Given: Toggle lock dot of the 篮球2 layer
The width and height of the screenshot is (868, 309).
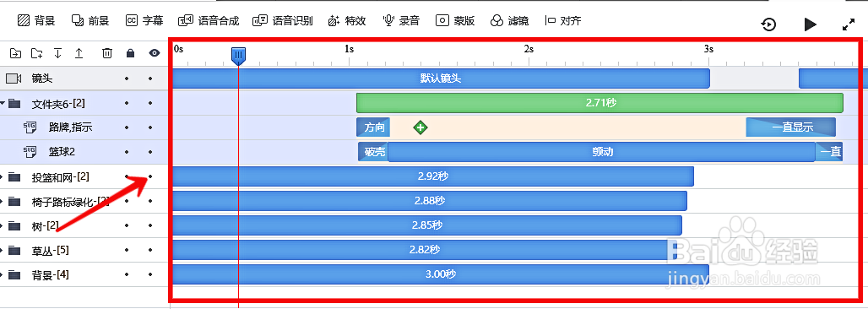Looking at the screenshot, I should pyautogui.click(x=127, y=152).
